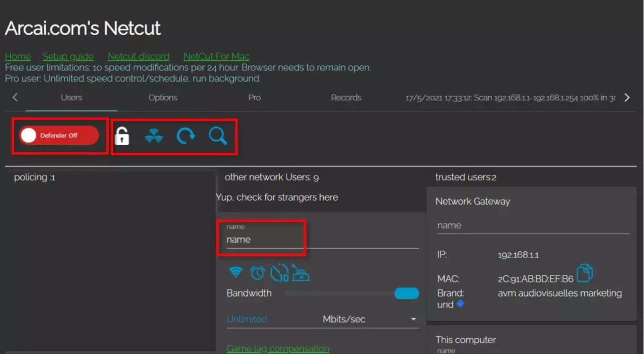The height and width of the screenshot is (354, 644).
Task: Switch to the Options tab
Action: point(163,98)
